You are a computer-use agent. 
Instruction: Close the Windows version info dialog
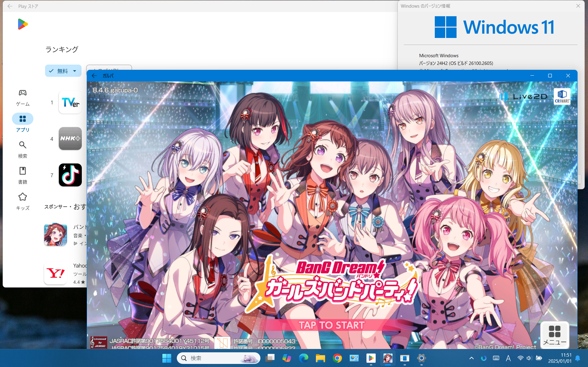coord(578,6)
